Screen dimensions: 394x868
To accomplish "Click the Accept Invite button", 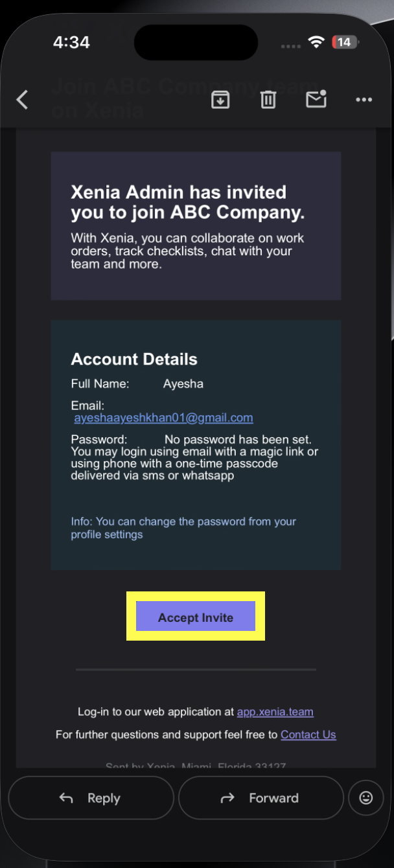I will click(196, 617).
